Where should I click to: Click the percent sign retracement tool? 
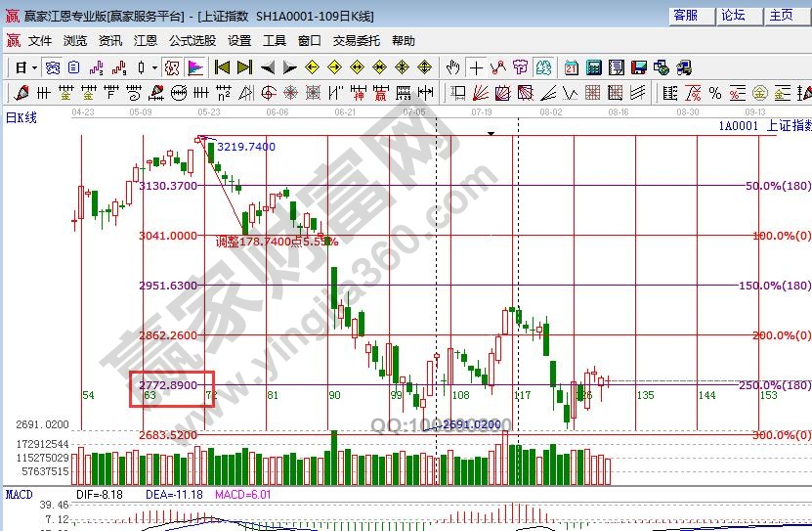click(715, 93)
